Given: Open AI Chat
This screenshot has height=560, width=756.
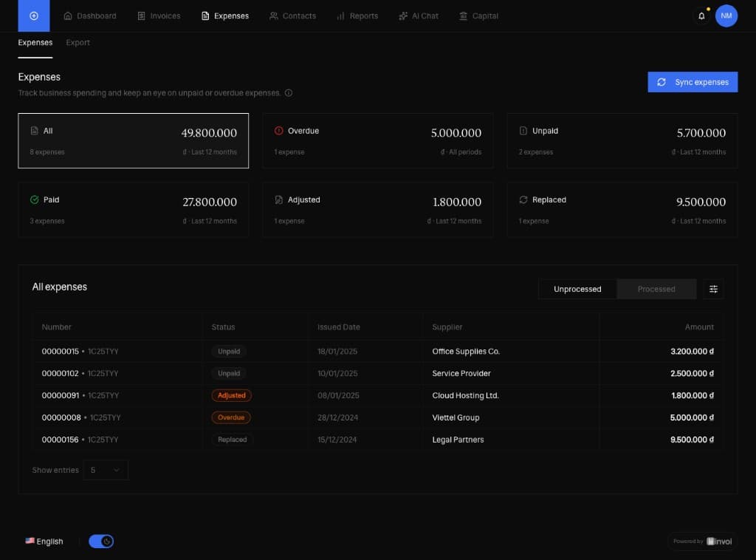Looking at the screenshot, I should point(419,16).
